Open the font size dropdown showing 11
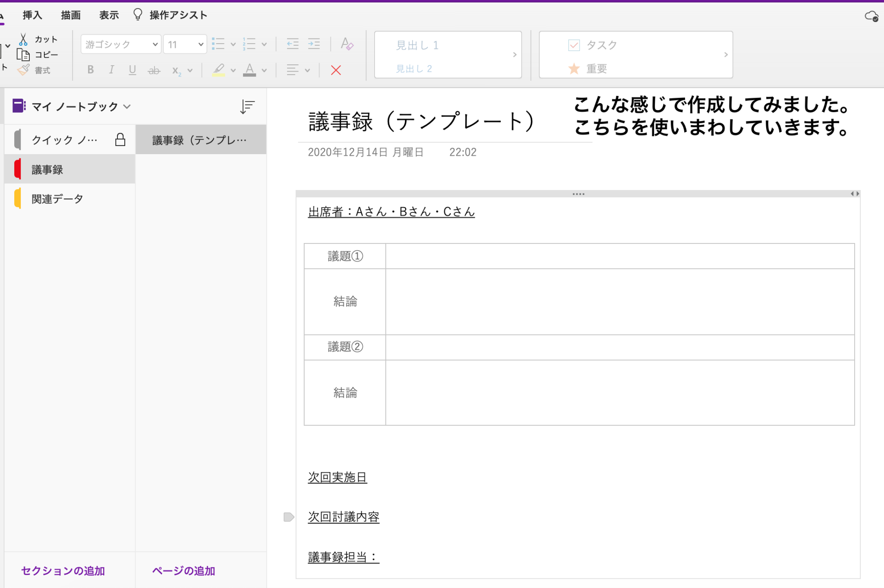The width and height of the screenshot is (884, 588). click(x=185, y=44)
